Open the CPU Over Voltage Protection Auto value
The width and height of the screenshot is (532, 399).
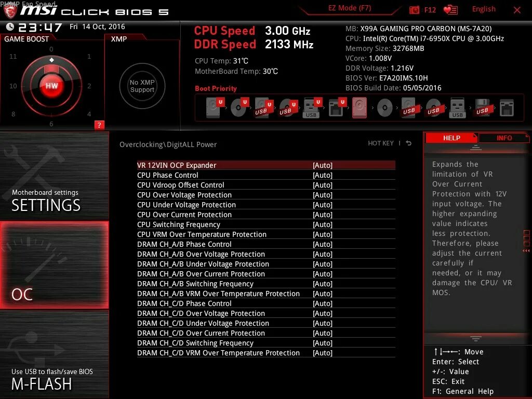323,195
